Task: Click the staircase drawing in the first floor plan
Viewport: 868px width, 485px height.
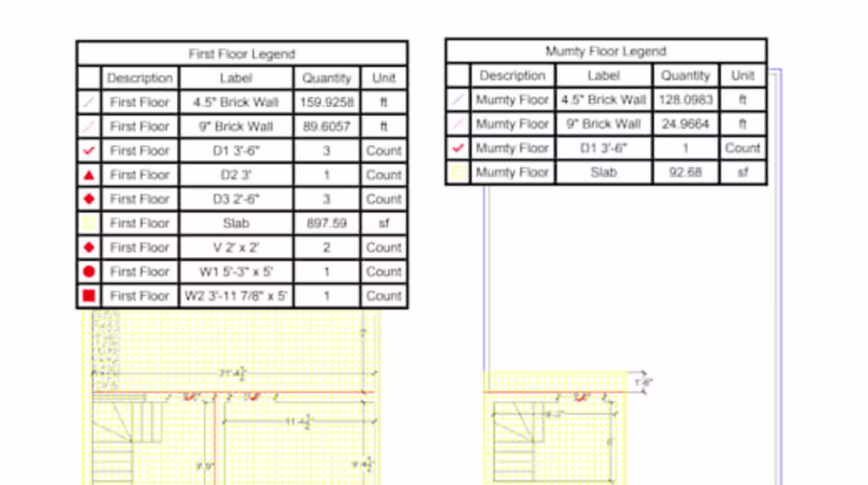Action: point(125,442)
